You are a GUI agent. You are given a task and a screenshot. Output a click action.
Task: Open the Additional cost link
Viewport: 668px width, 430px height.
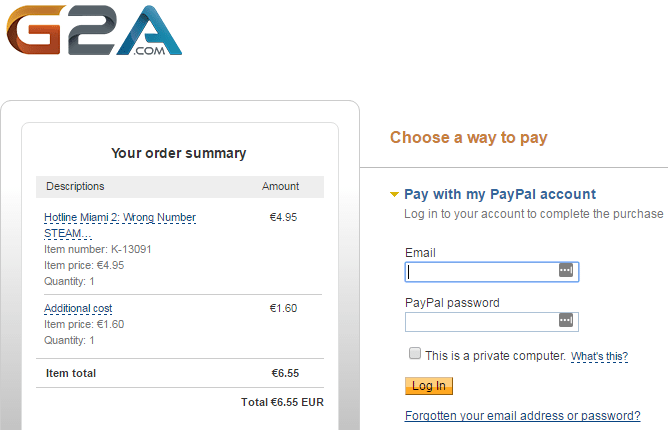point(78,308)
